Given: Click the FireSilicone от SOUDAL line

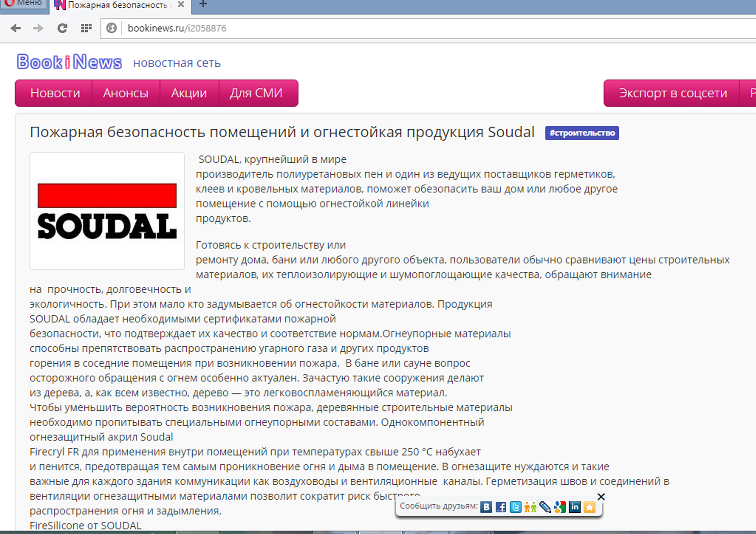Looking at the screenshot, I should point(86,525).
